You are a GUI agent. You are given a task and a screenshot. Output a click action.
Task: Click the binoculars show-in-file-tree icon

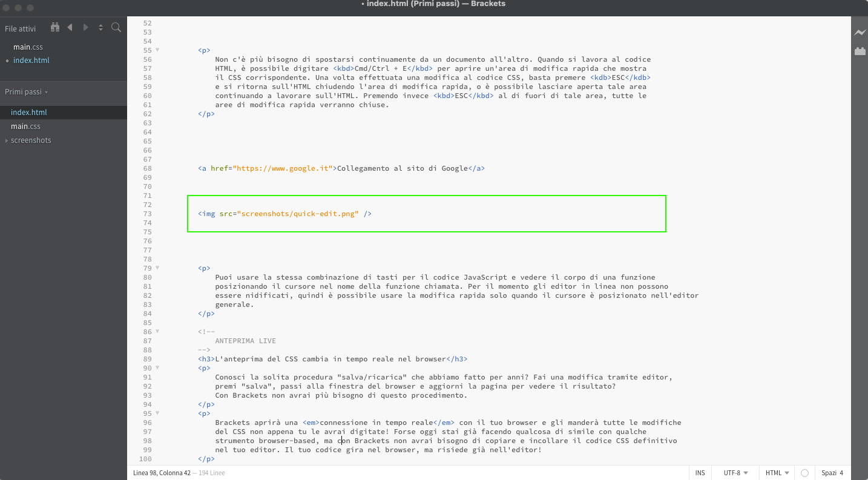coord(55,27)
